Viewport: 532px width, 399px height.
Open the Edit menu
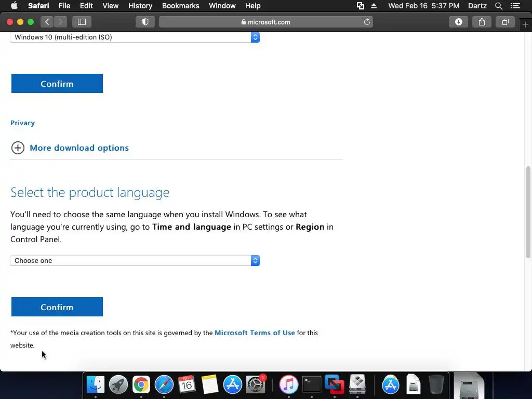(x=86, y=6)
